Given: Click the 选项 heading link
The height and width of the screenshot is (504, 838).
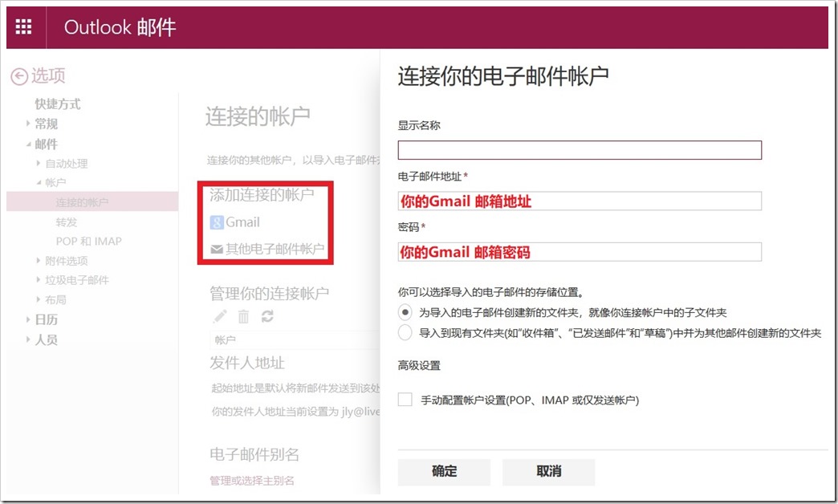Looking at the screenshot, I should (48, 75).
